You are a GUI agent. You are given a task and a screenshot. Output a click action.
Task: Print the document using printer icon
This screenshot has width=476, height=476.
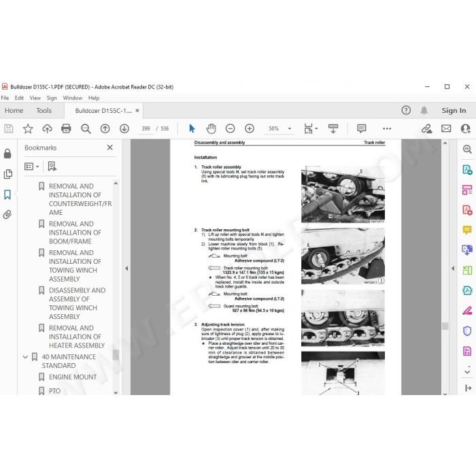click(66, 129)
